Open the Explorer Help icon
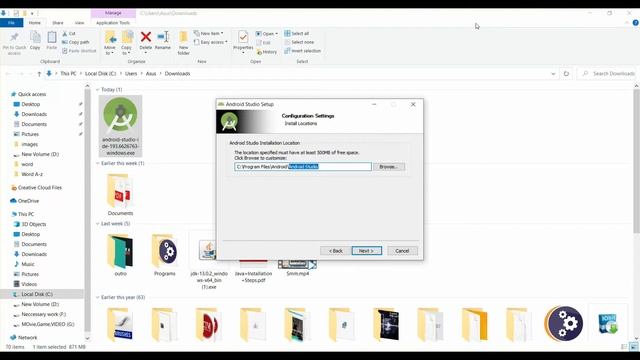This screenshot has height=360, width=640. click(636, 23)
